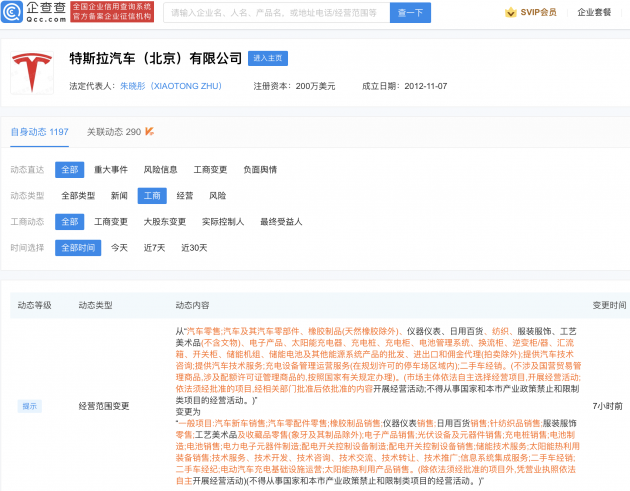This screenshot has height=491, width=630.
Task: Click the VIP badge beside 关联动态 290
Action: pyautogui.click(x=149, y=131)
